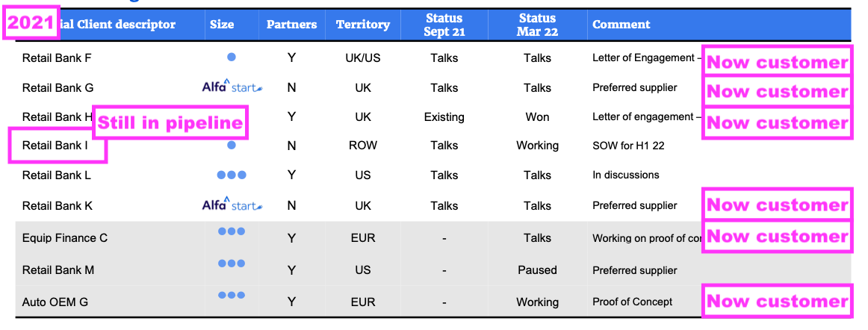868x330 pixels.
Task: Click the three-dot size icon for Equip Finance C
Action: pos(232,231)
